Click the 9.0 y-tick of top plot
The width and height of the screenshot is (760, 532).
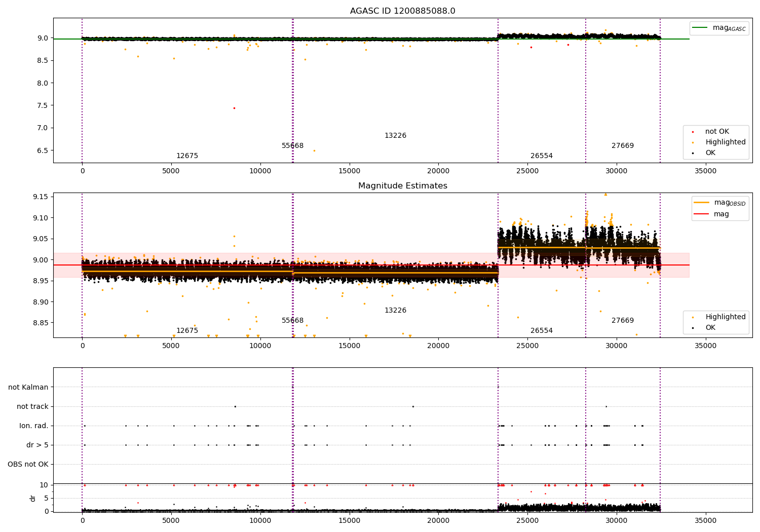click(43, 38)
